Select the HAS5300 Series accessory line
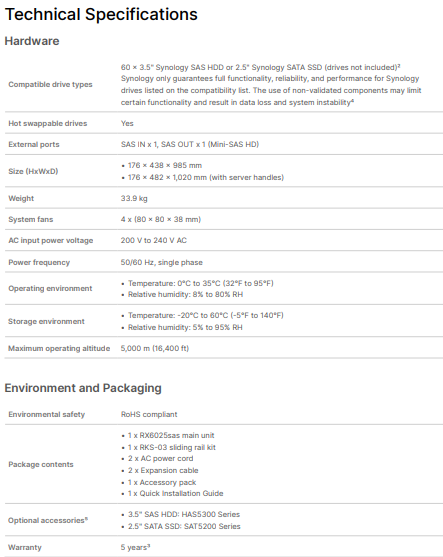The height and width of the screenshot is (557, 443). [x=184, y=514]
